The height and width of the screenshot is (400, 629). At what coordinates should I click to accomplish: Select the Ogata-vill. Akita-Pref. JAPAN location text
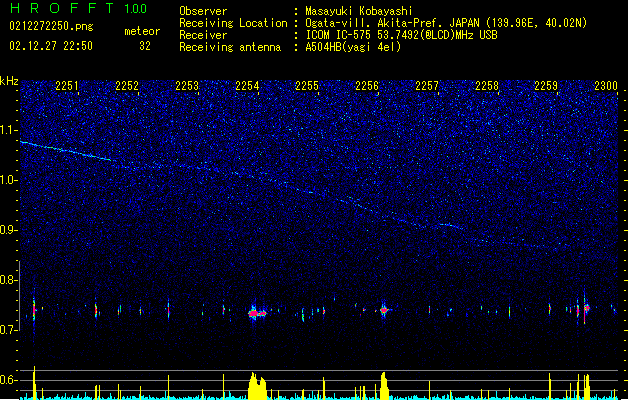[446, 23]
